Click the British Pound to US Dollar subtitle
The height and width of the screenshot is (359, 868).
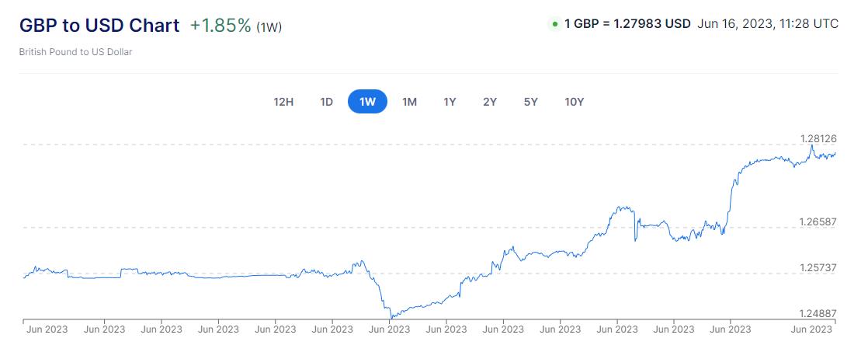pyautogui.click(x=75, y=52)
